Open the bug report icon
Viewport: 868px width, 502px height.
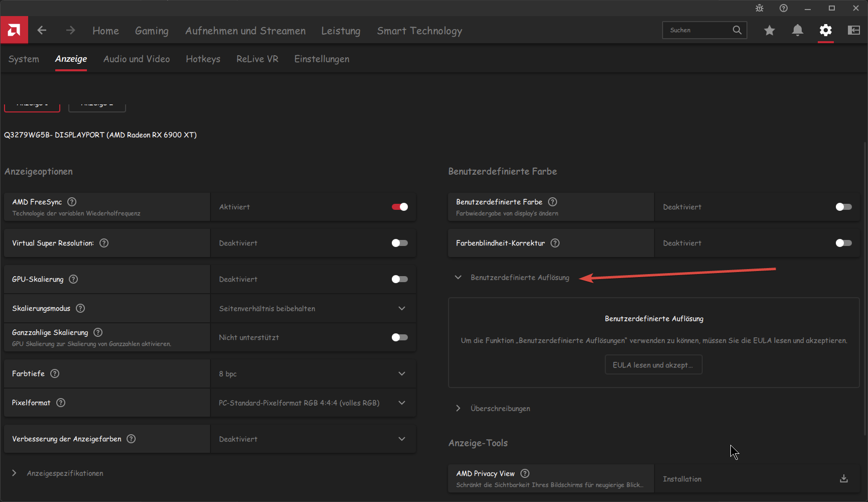click(759, 8)
